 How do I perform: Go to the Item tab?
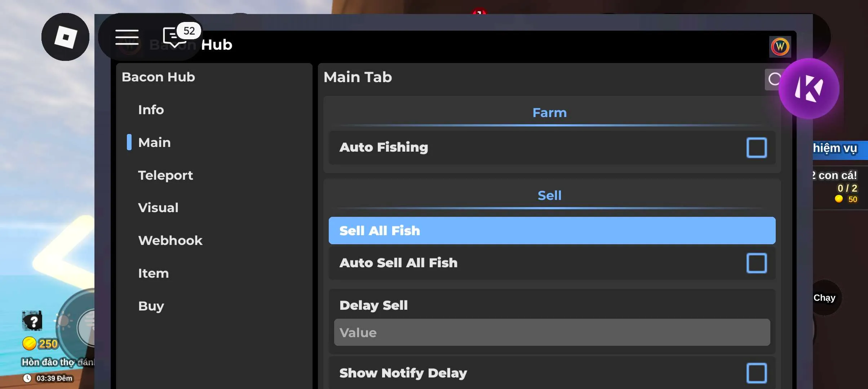pyautogui.click(x=154, y=273)
